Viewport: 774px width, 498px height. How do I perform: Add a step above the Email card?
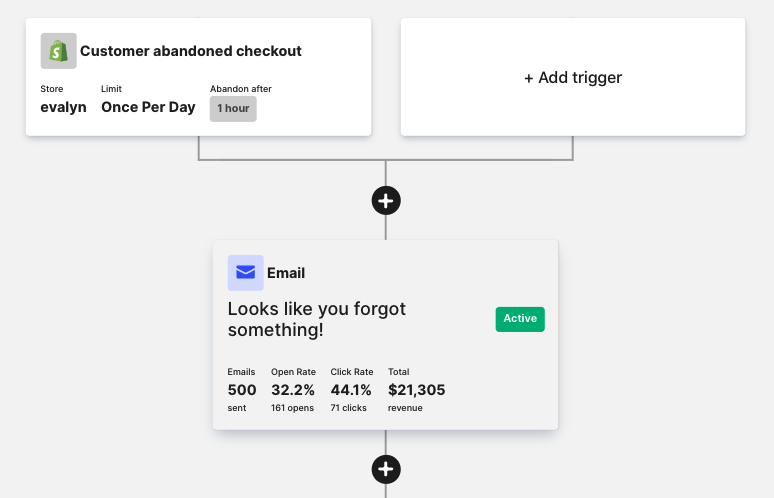coord(386,200)
